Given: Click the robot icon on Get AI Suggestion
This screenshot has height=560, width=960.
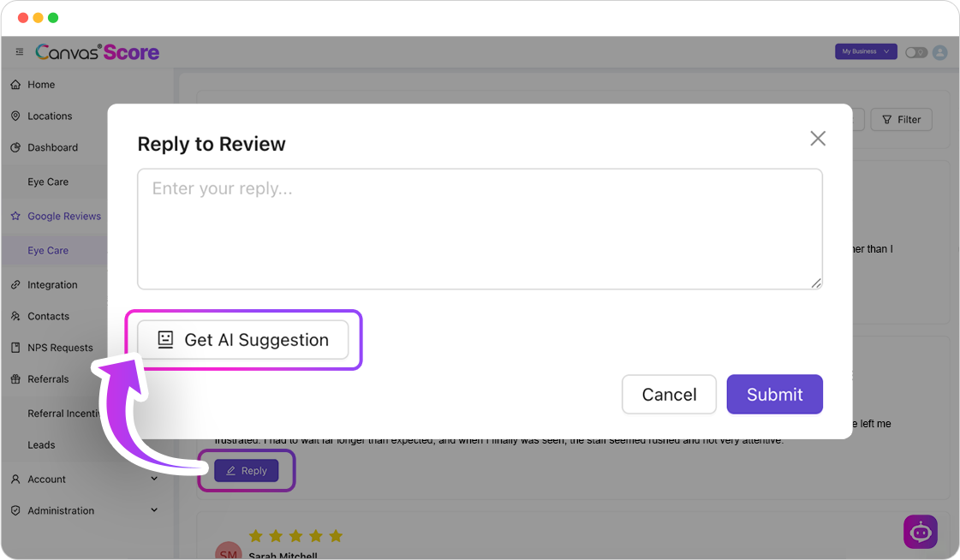Looking at the screenshot, I should point(165,340).
